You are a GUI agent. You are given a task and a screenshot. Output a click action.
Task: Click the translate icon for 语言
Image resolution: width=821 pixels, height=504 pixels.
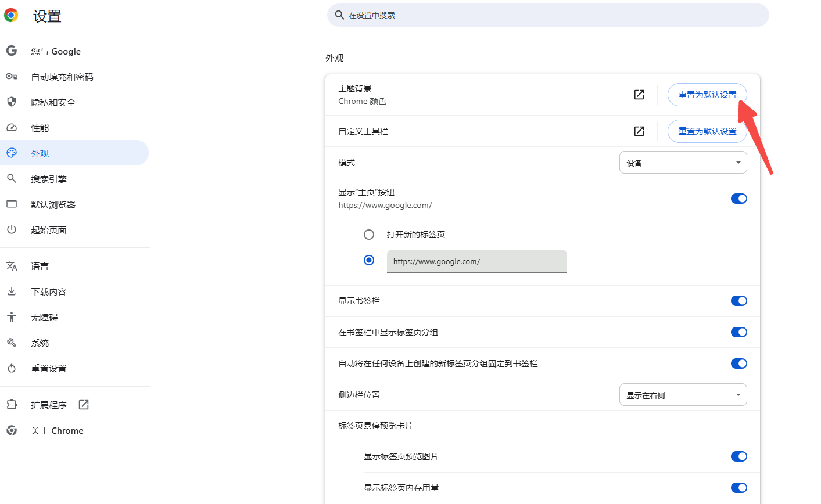pos(12,266)
